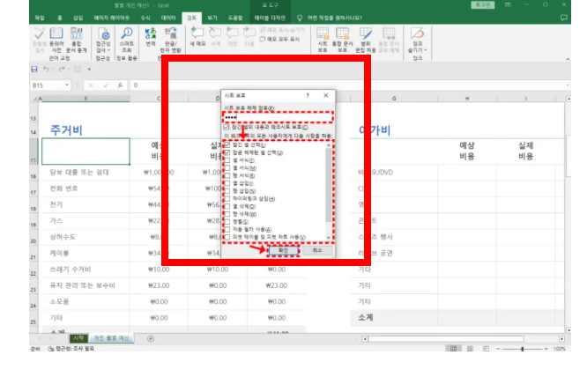The height and width of the screenshot is (392, 587).
Task: Switch to Page Break Preview icon
Action: pos(486,349)
